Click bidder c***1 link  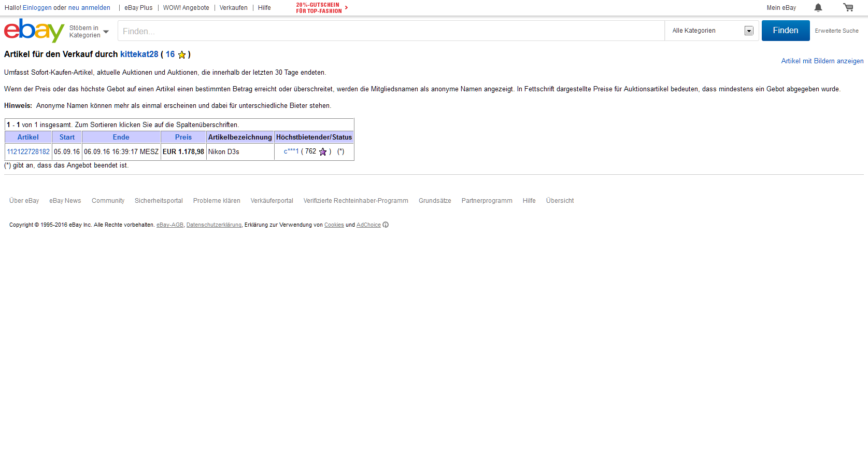coord(291,151)
